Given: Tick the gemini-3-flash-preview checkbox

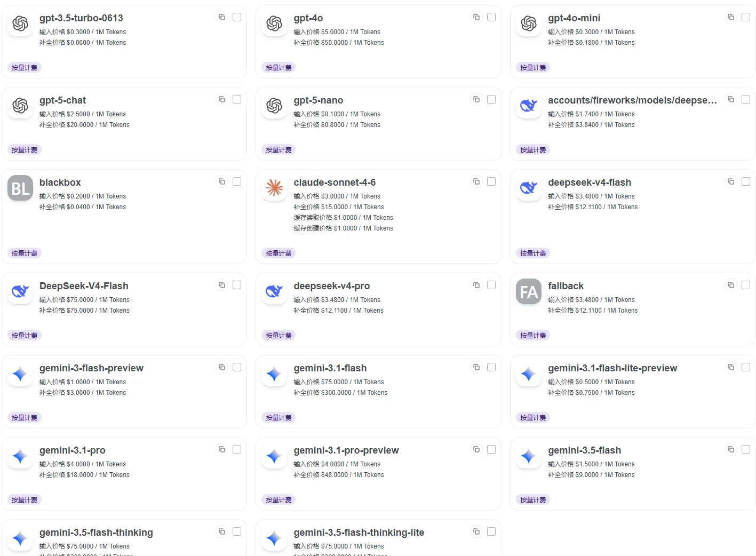Looking at the screenshot, I should coord(237,367).
